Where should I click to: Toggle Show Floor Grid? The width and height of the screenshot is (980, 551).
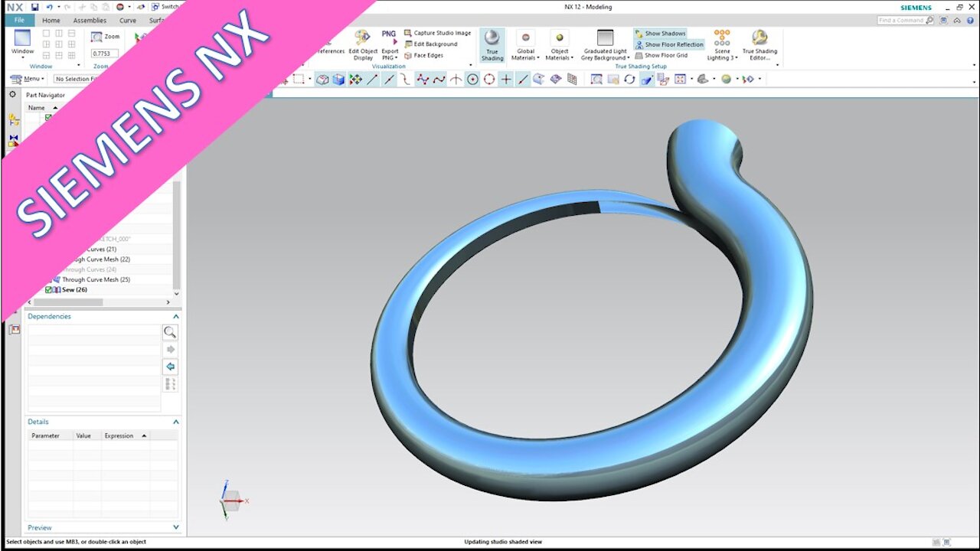[661, 55]
